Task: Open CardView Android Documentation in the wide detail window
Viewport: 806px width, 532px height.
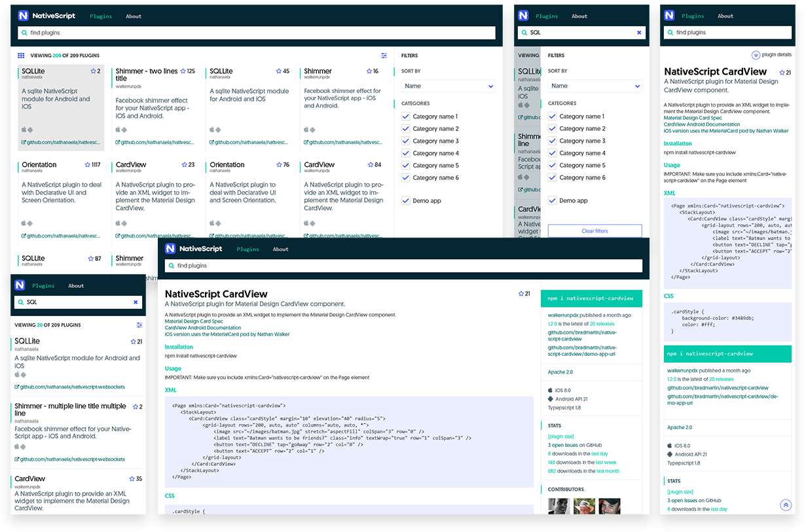Action: click(203, 328)
